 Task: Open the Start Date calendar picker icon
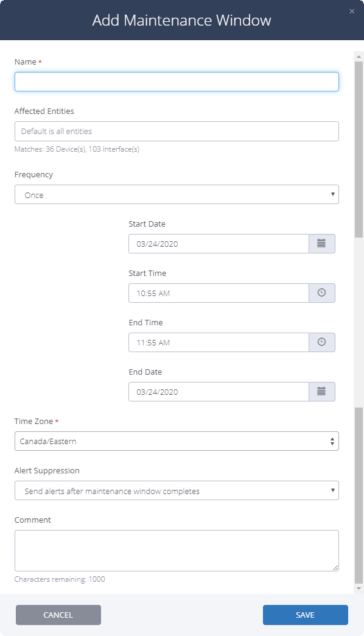click(322, 244)
